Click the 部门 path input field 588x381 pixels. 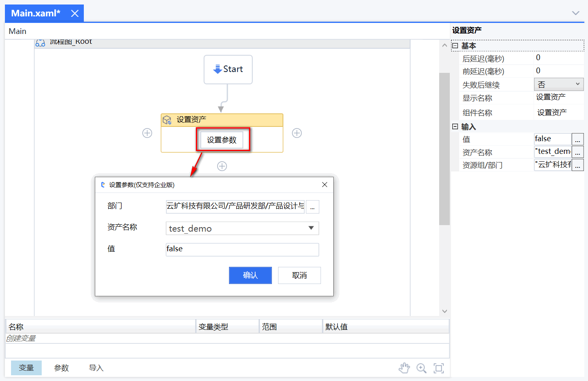235,206
